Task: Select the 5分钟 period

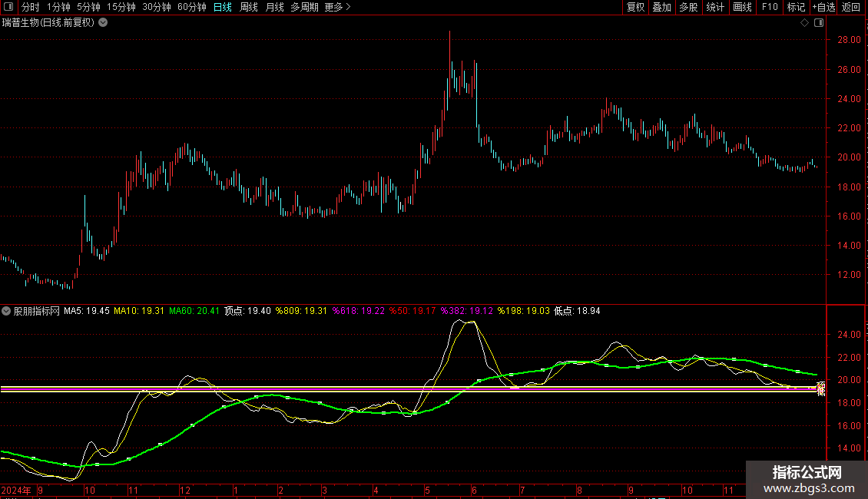Action: [x=88, y=7]
